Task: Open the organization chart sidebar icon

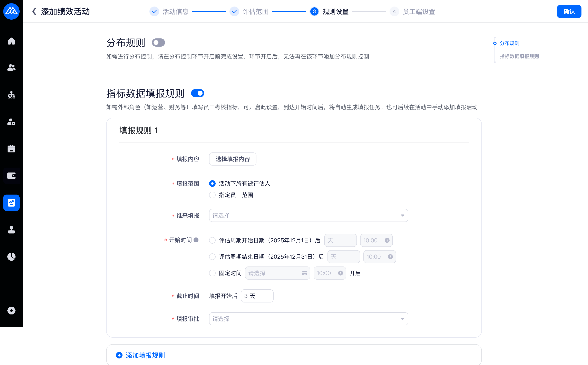Action: [x=11, y=95]
